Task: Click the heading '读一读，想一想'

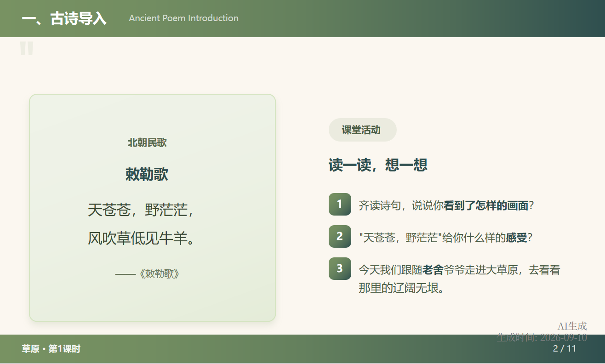Action: click(378, 165)
